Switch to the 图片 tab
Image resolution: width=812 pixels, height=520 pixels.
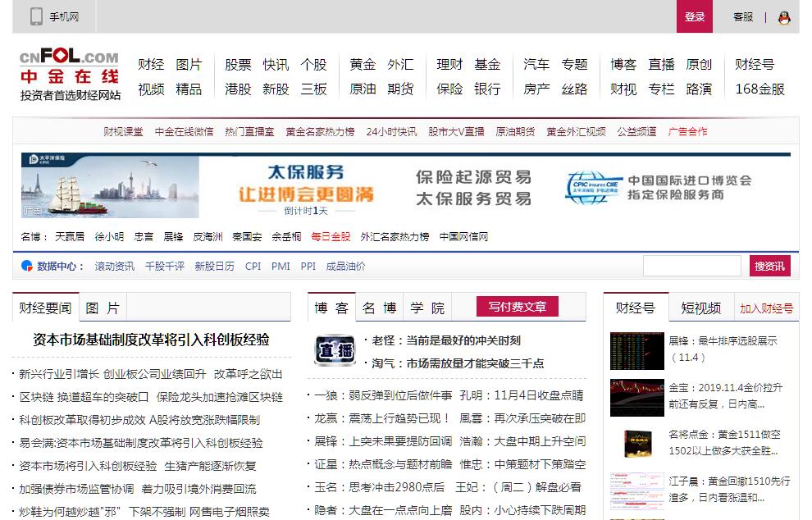point(103,308)
